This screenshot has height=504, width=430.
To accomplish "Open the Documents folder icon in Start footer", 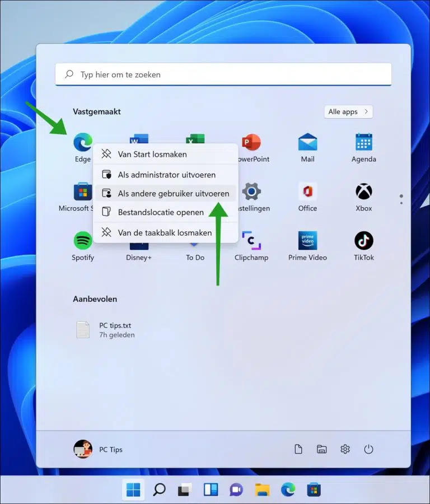I will (x=298, y=449).
